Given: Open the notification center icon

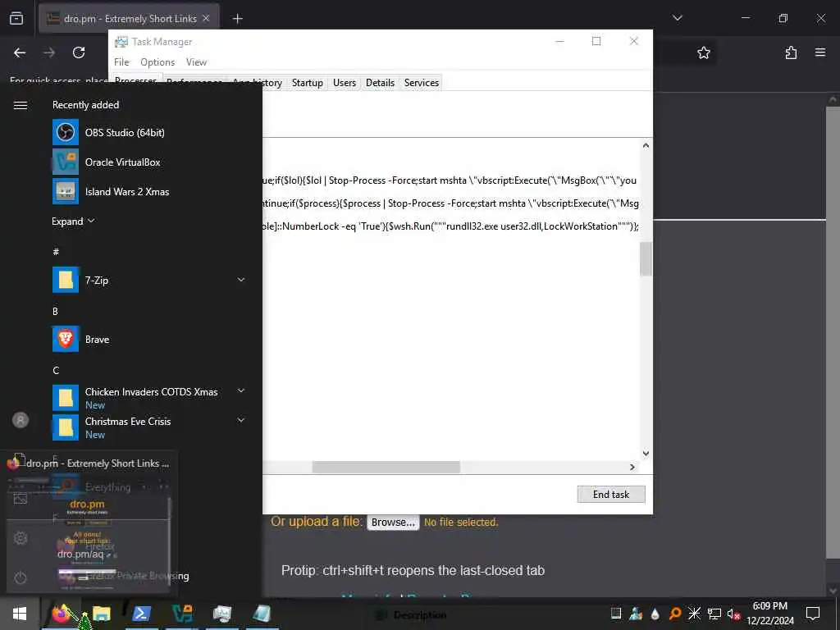Looking at the screenshot, I should tap(813, 614).
